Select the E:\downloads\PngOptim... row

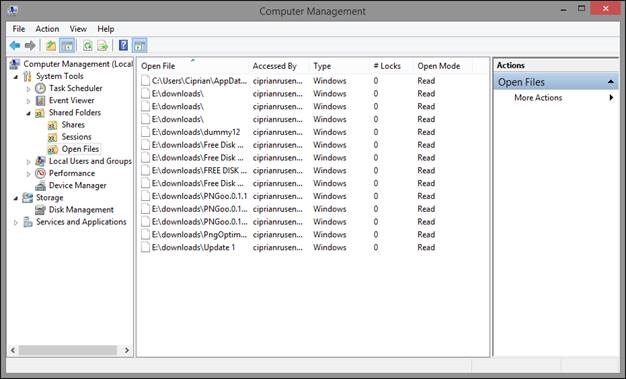313,235
